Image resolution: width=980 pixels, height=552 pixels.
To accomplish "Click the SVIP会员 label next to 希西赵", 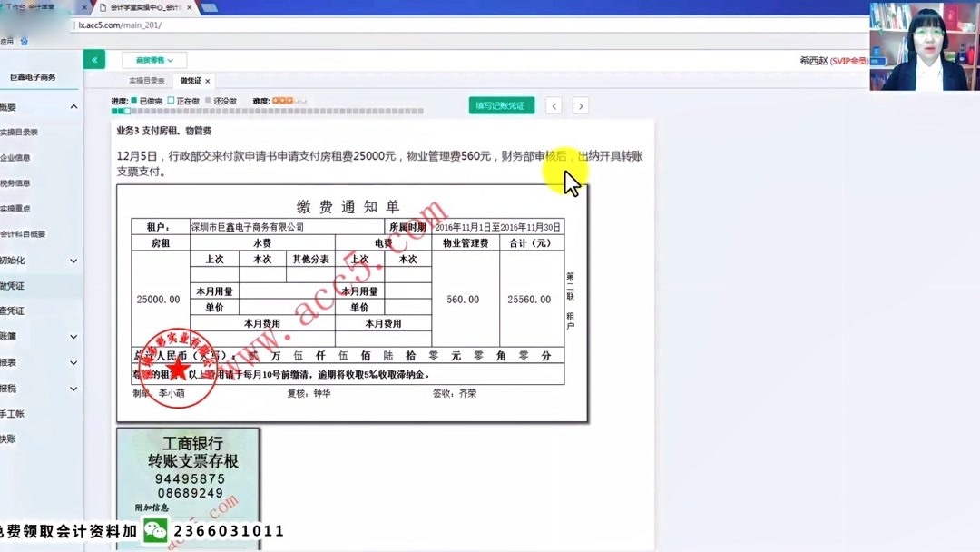I will coord(851,60).
